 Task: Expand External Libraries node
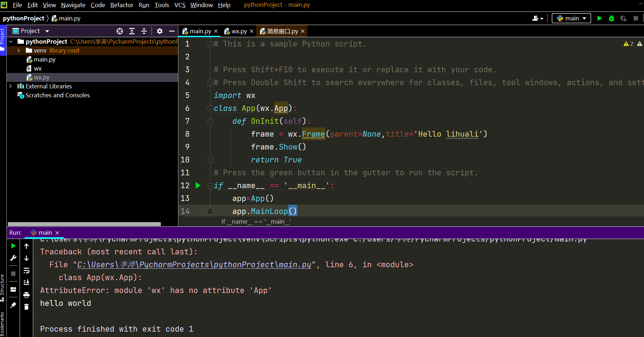tap(11, 86)
